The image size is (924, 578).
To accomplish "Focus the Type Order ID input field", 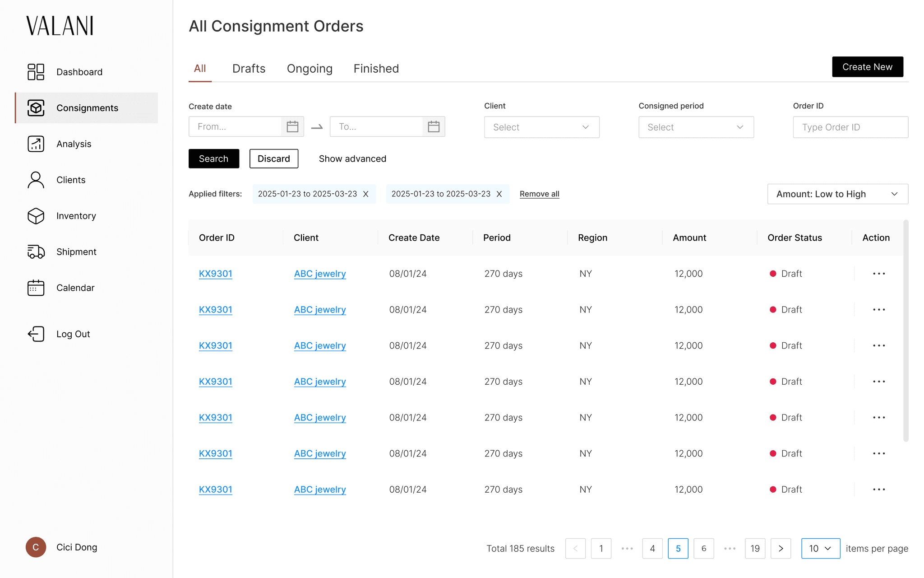I will click(850, 127).
